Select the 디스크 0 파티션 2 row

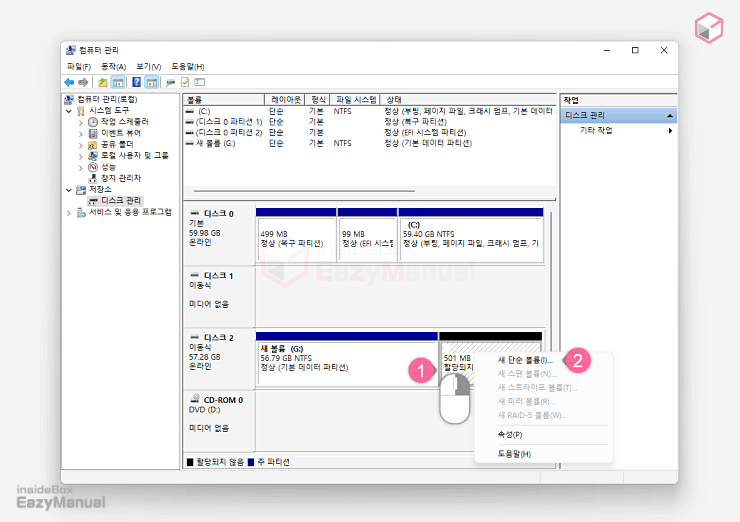coord(370,133)
